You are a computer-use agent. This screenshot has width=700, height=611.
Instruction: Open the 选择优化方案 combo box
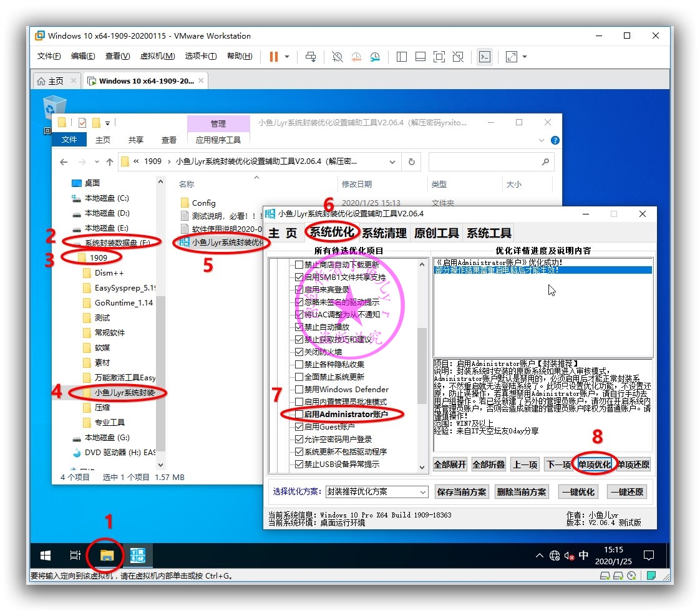pos(377,492)
